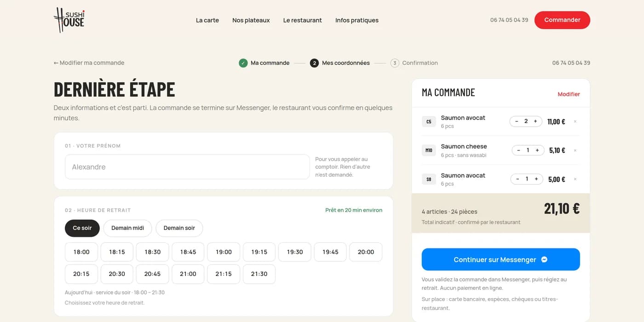The image size is (644, 322).
Task: Click Continuer sur Messenger button
Action: coord(501,259)
